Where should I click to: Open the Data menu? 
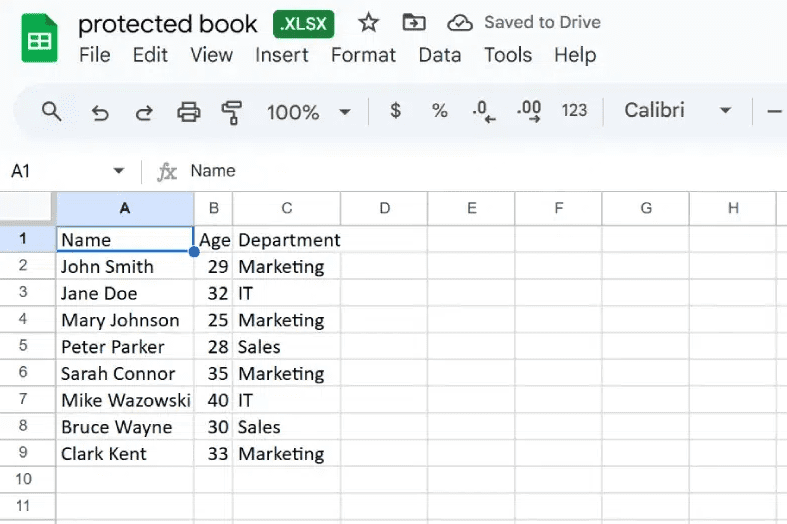coord(439,55)
